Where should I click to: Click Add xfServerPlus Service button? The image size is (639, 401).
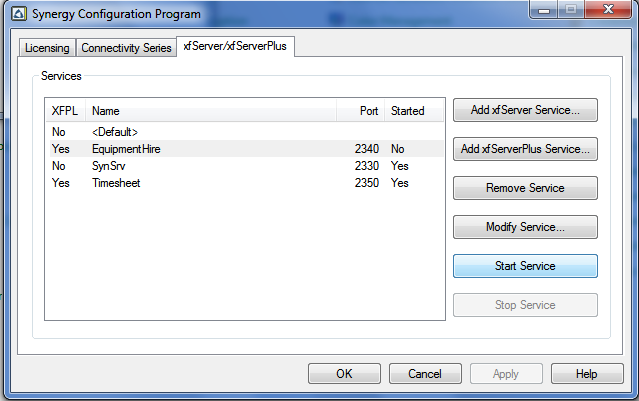point(525,149)
